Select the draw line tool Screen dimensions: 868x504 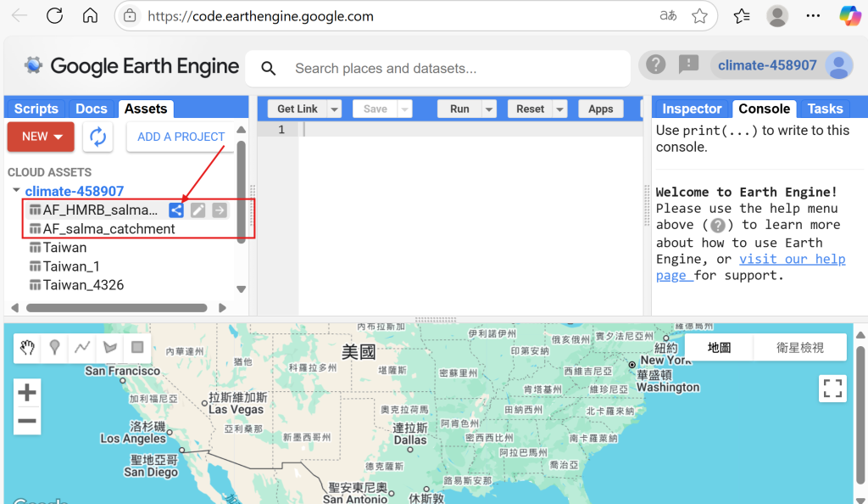[x=82, y=347]
